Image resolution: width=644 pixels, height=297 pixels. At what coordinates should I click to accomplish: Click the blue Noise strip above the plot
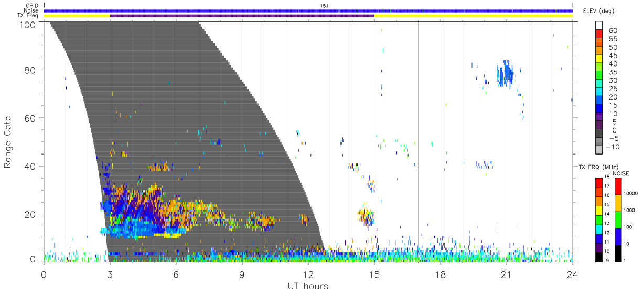click(x=308, y=10)
